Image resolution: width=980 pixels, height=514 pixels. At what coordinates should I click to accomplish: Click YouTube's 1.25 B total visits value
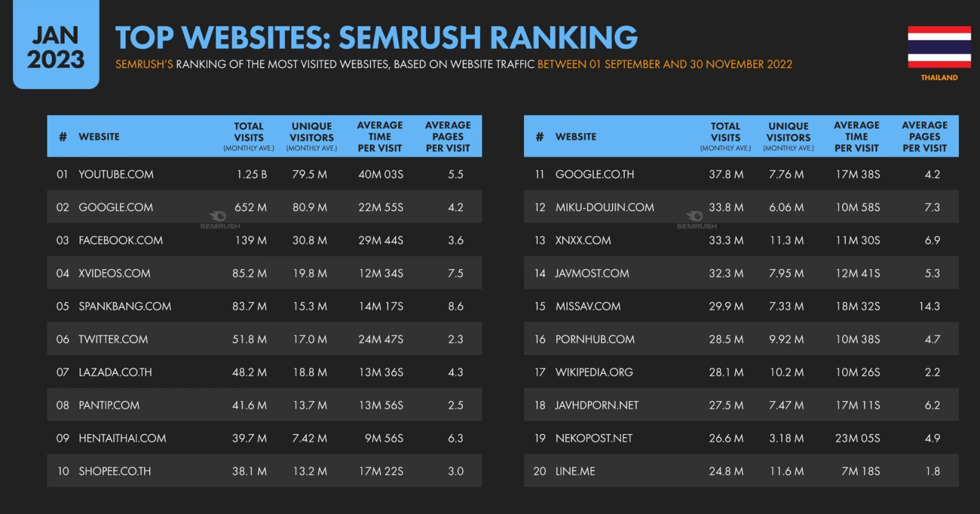tap(252, 174)
